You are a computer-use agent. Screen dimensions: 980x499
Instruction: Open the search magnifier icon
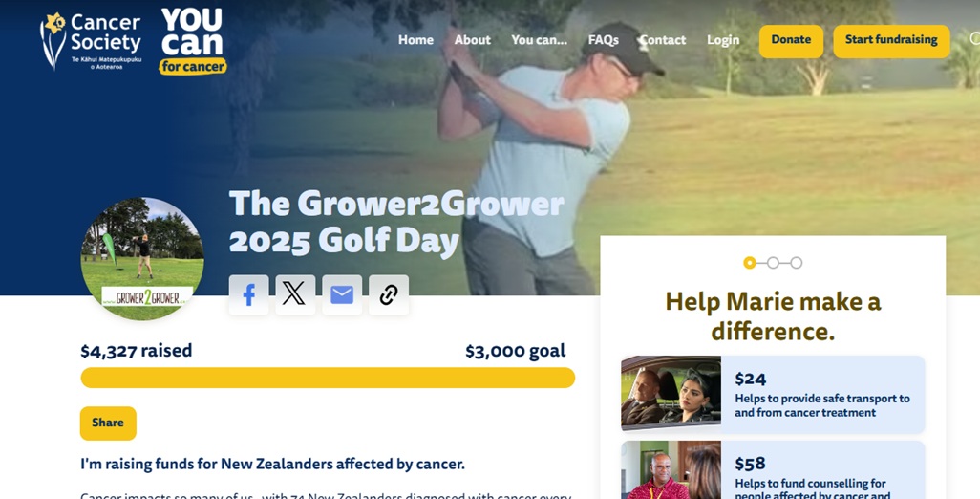(x=975, y=39)
